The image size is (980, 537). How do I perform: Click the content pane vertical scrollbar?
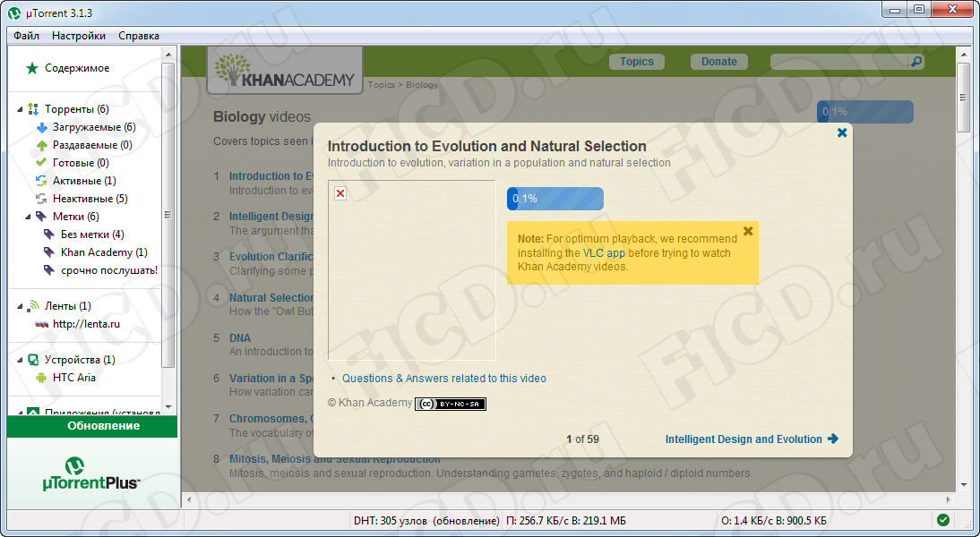point(963,268)
